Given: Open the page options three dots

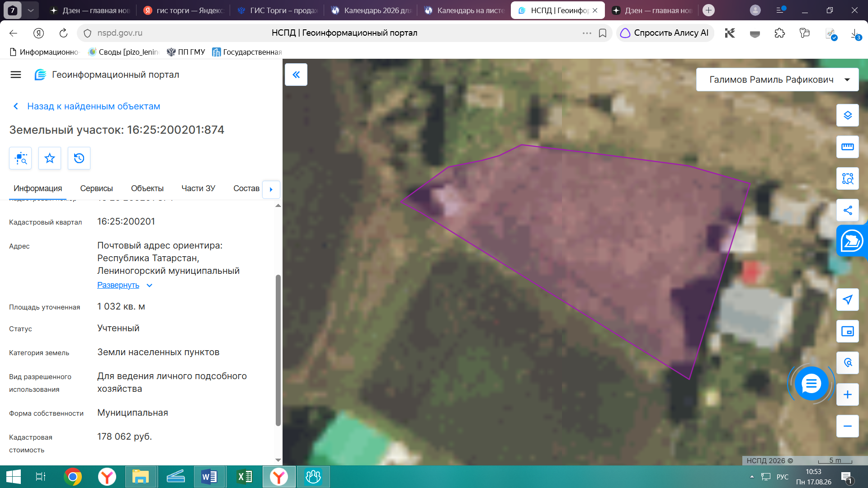Looking at the screenshot, I should (x=587, y=33).
